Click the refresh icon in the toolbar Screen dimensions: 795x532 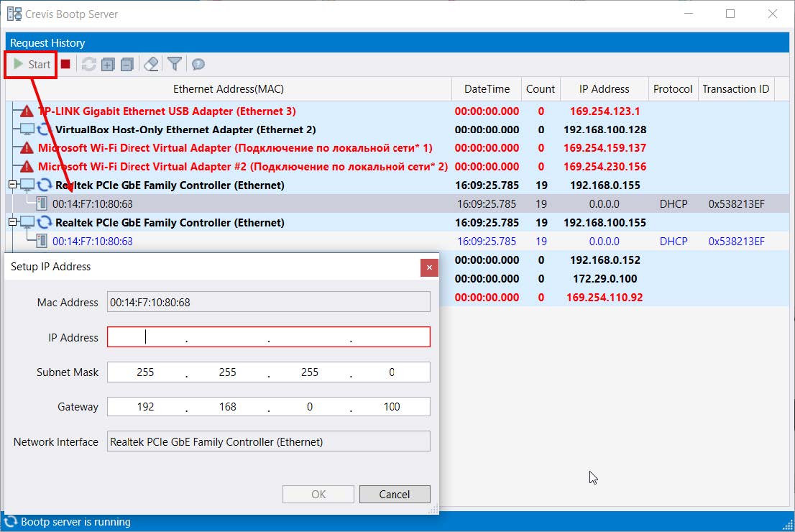pos(88,65)
